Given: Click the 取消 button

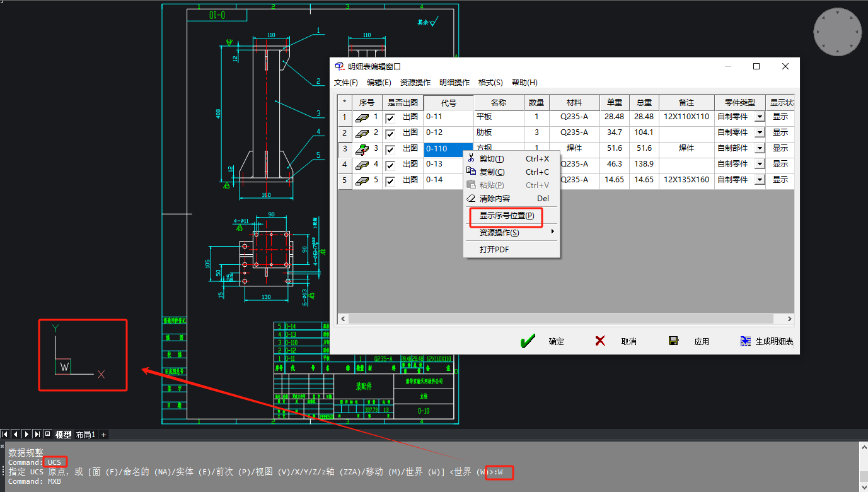Looking at the screenshot, I should pos(616,341).
